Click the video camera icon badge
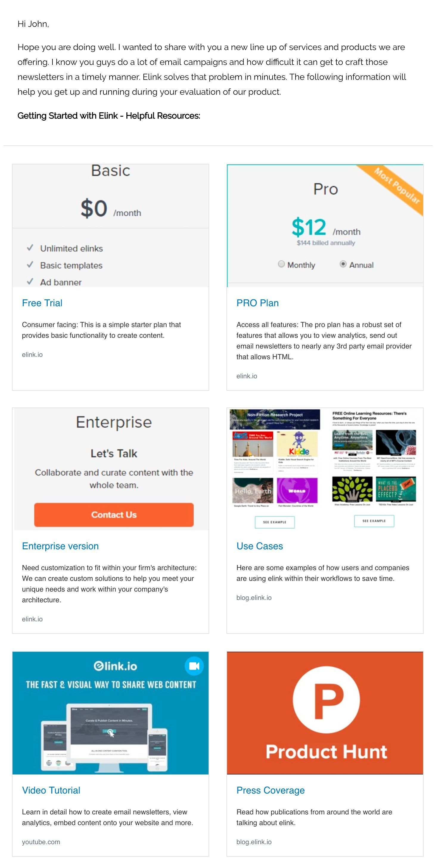435x868 pixels. pyautogui.click(x=194, y=666)
